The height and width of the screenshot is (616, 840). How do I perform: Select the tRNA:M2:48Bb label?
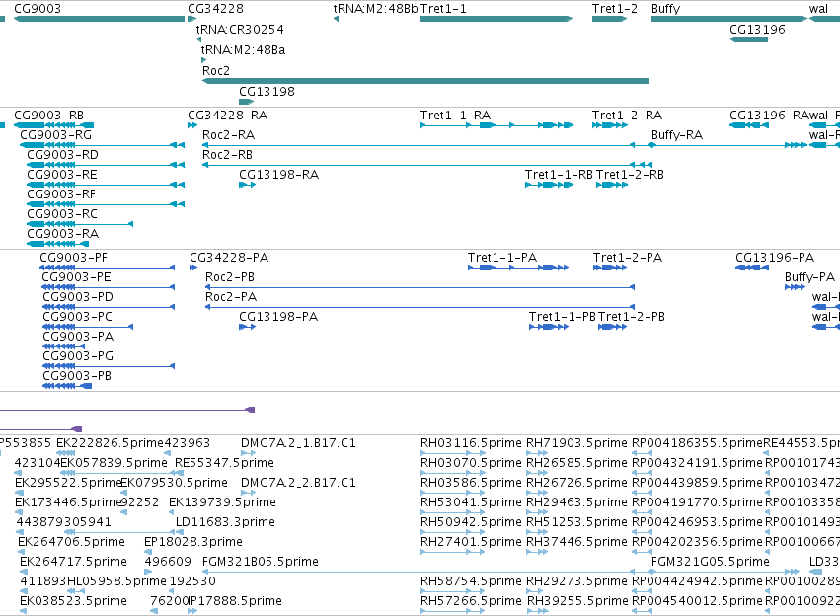pyautogui.click(x=375, y=9)
